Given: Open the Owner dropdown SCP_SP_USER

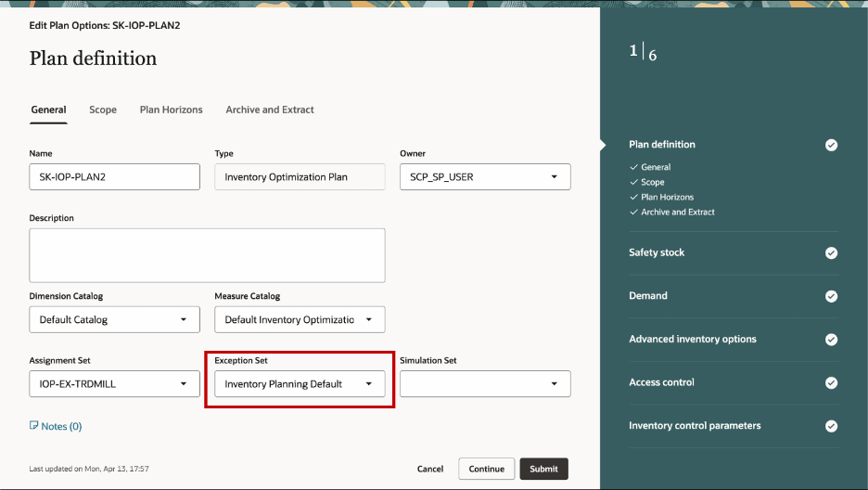Looking at the screenshot, I should (485, 176).
